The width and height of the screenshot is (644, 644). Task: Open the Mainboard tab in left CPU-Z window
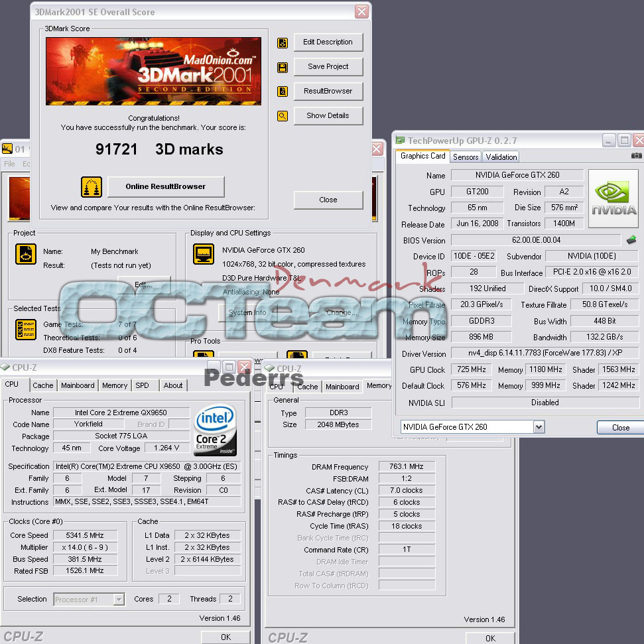(78, 385)
